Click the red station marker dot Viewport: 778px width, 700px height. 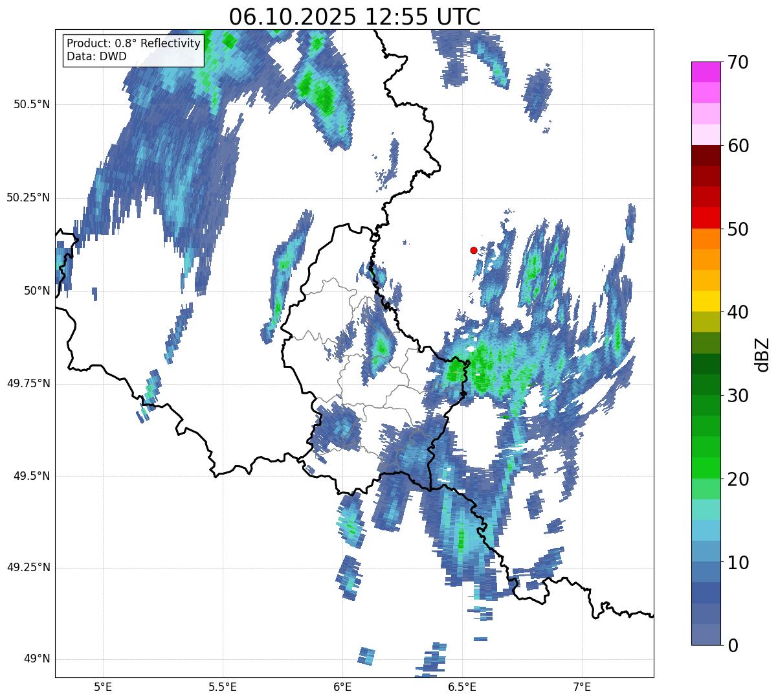point(474,250)
